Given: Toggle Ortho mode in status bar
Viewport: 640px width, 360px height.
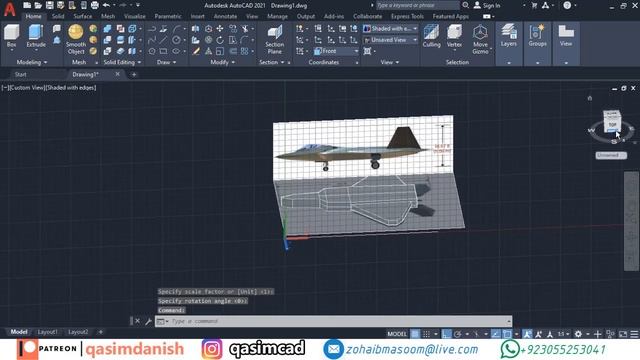Looking at the screenshot, I should 447,334.
